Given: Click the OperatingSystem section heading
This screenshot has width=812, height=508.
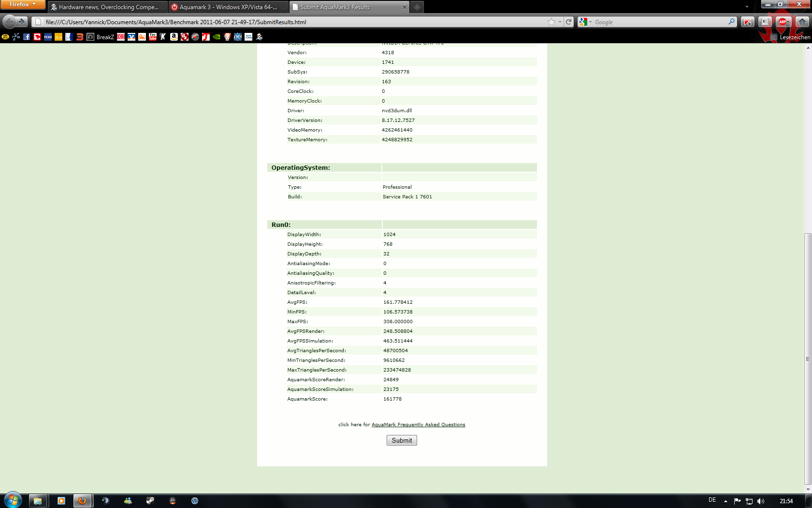Looking at the screenshot, I should [301, 168].
